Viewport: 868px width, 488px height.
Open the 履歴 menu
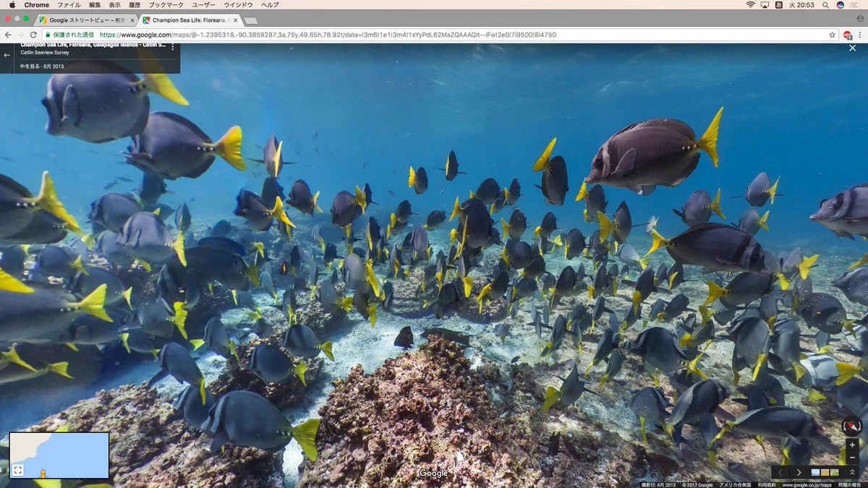tap(135, 5)
